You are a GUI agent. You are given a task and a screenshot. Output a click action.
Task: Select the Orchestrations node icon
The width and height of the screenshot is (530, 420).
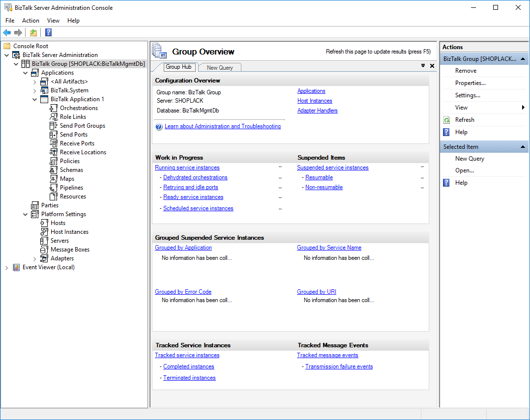[x=54, y=108]
